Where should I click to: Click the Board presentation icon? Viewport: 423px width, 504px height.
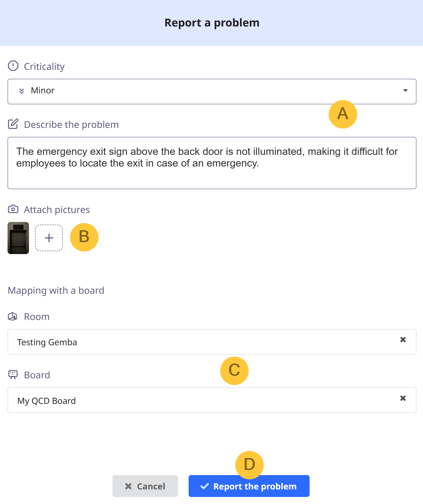pos(13,375)
